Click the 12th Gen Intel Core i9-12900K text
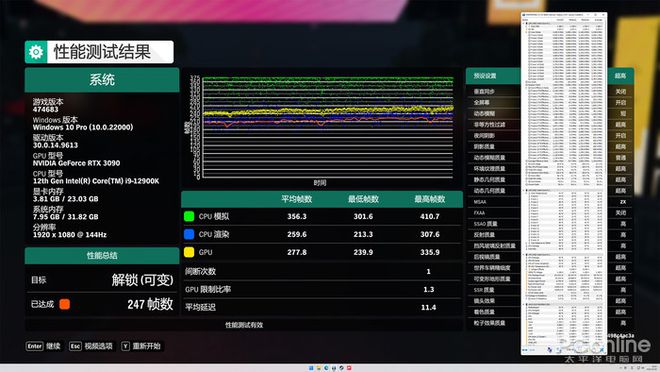The image size is (660, 372). (x=96, y=181)
